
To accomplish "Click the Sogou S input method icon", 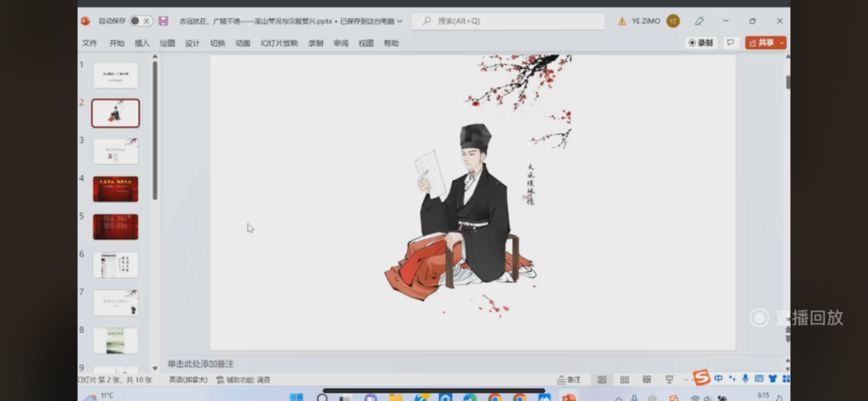I will pos(702,377).
